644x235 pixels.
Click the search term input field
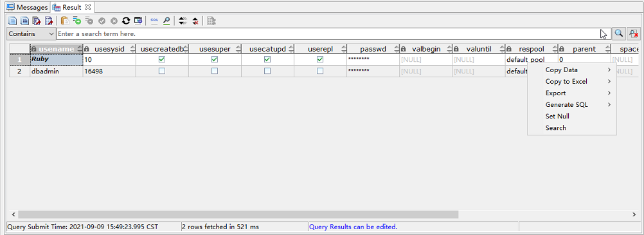(334, 33)
